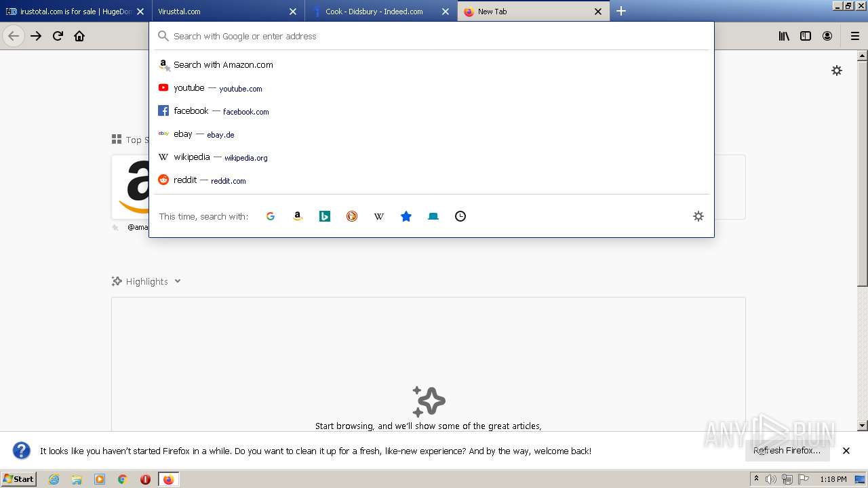
Task: Open a new tab with plus button
Action: pos(621,11)
